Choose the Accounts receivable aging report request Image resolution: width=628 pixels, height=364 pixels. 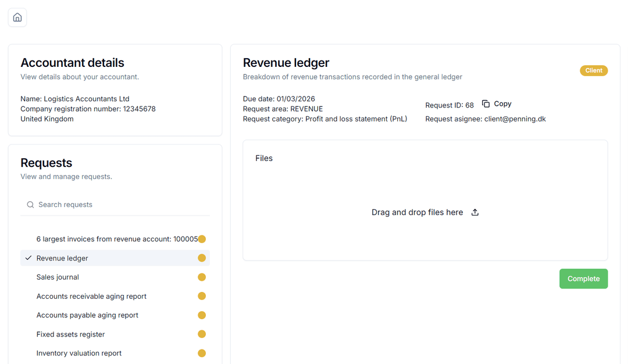[91, 297]
